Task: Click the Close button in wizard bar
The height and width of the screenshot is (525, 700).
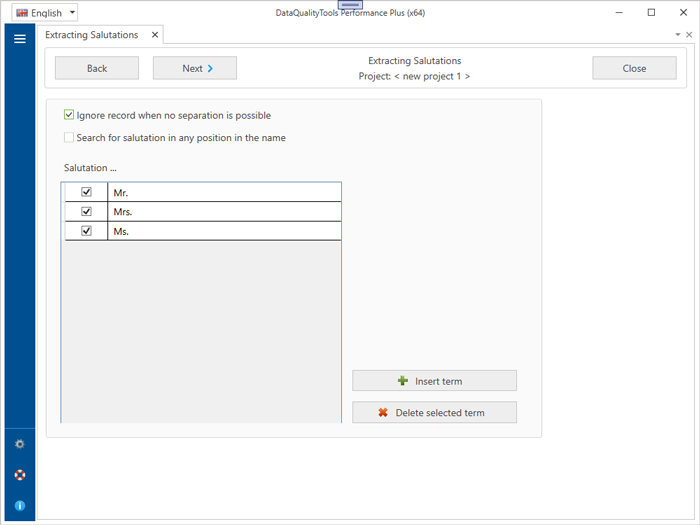Action: point(634,68)
